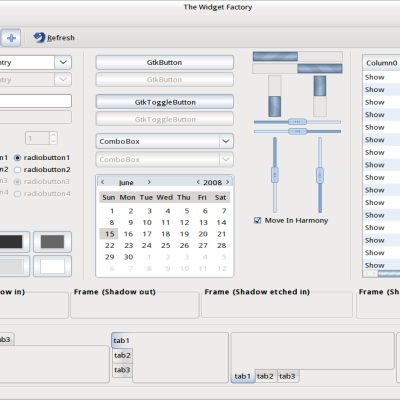Image resolution: width=400 pixels, height=400 pixels.
Task: Click the empty text entry field
Action: [35, 101]
